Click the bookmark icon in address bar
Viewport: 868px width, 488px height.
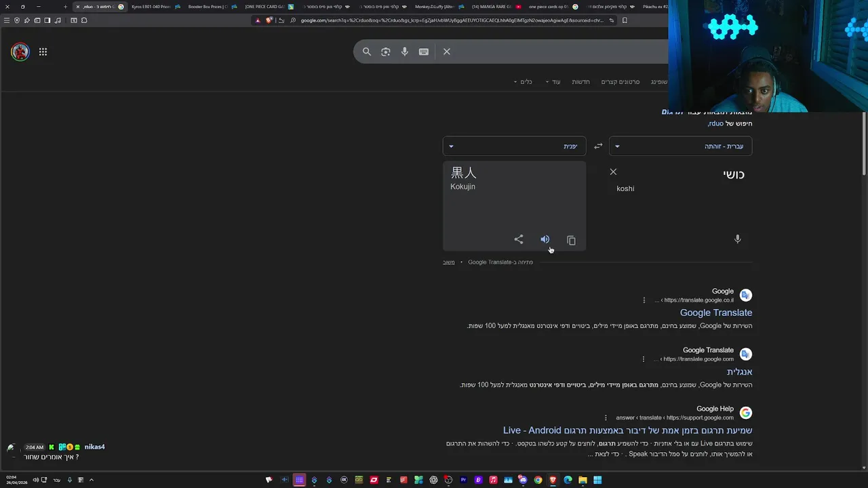(625, 20)
